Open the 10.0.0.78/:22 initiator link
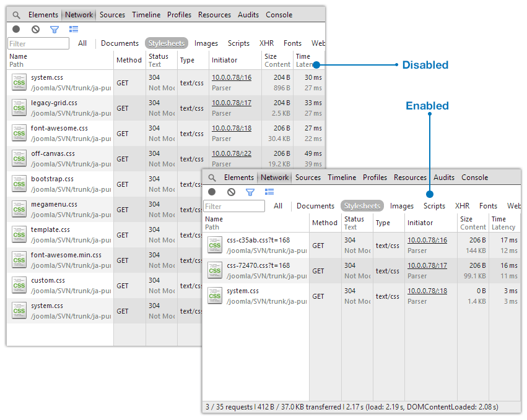Screen dimensions: 527x420 pyautogui.click(x=232, y=153)
